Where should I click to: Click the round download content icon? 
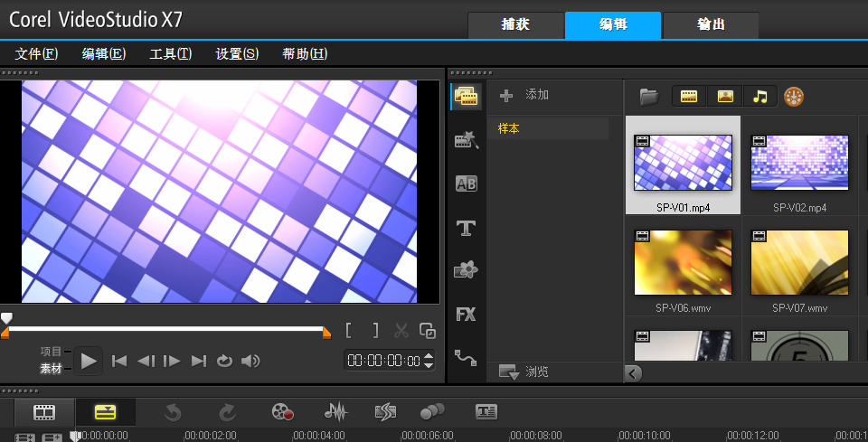794,97
